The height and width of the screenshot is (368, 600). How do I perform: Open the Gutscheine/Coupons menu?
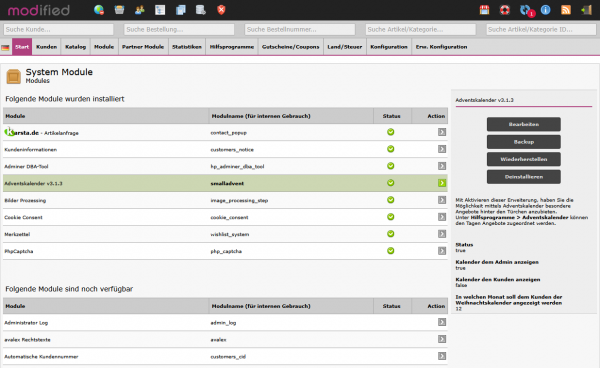[x=290, y=47]
